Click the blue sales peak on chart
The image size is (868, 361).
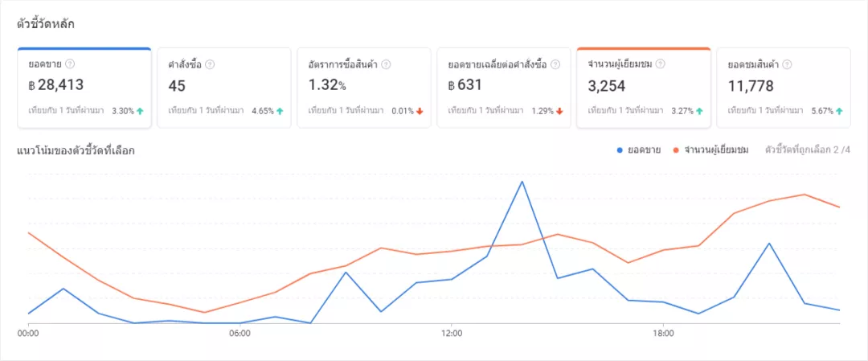pyautogui.click(x=522, y=182)
